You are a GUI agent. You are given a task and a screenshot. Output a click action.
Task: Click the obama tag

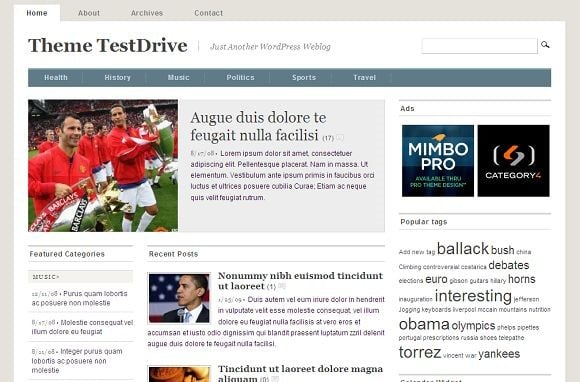tap(424, 324)
